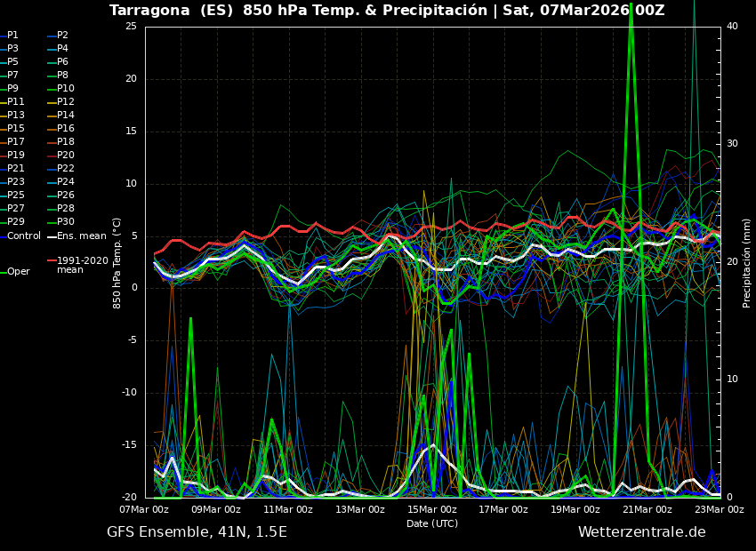756x551 pixels.
Task: Click the 15Mar 00z date label
Action: pos(432,509)
